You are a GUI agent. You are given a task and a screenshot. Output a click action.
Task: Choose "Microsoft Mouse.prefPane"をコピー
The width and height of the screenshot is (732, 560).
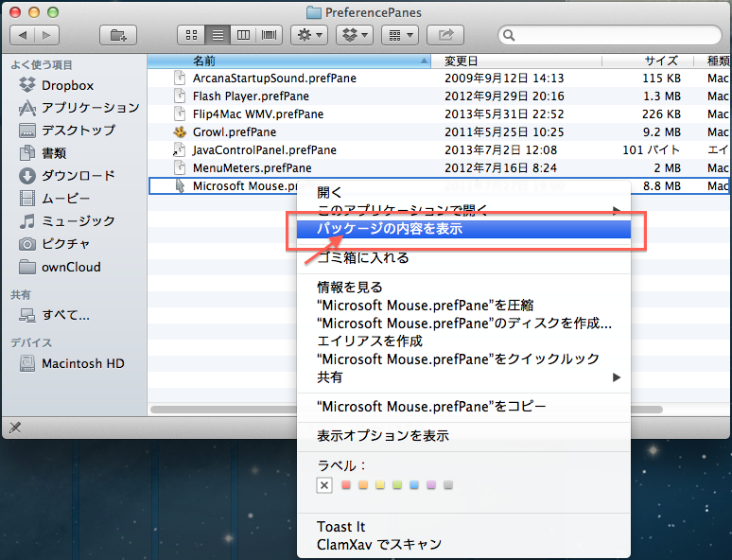coord(463,407)
